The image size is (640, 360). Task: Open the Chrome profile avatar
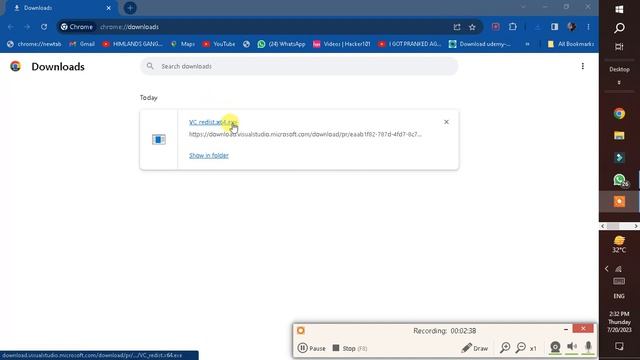click(x=571, y=27)
